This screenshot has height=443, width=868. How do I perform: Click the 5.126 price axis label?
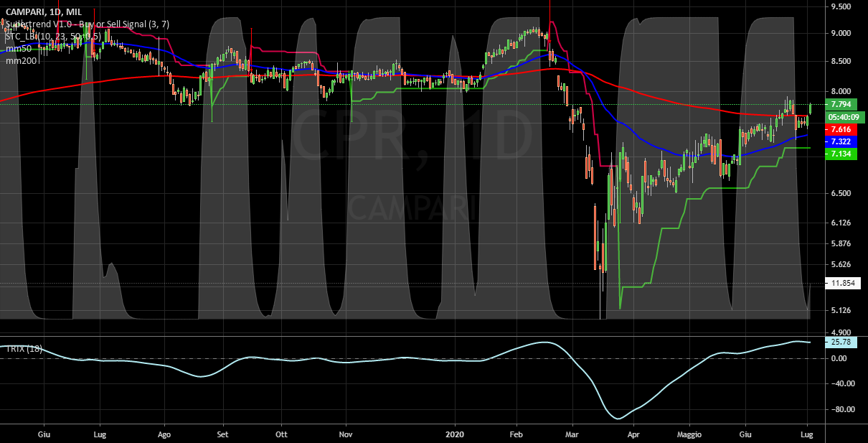point(840,310)
